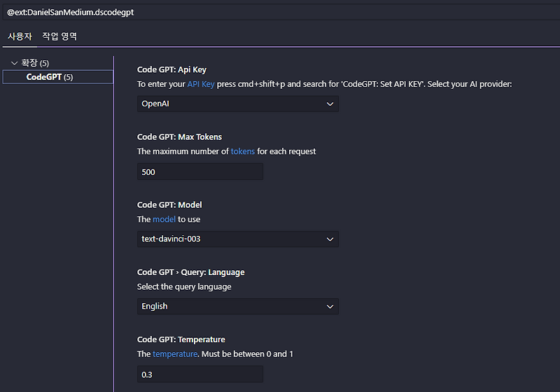Click the Code GPT › Query: Language heading
560x392 pixels.
pyautogui.click(x=191, y=272)
